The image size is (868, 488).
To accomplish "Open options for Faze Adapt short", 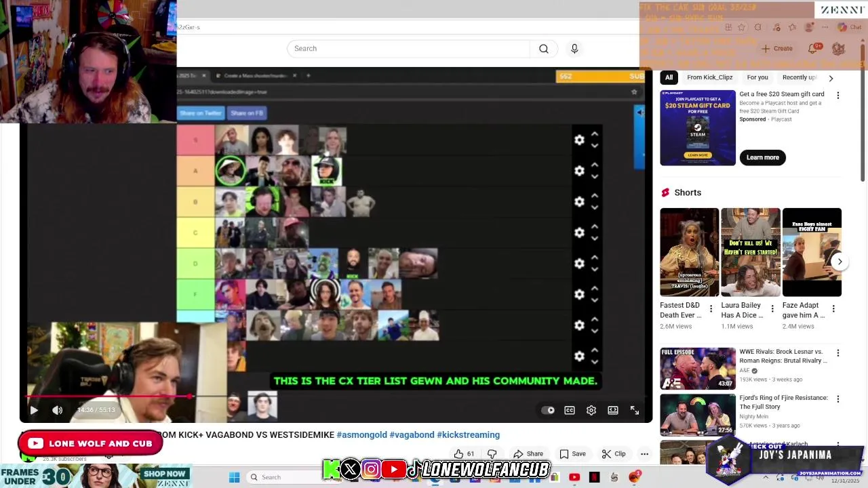I will (833, 309).
